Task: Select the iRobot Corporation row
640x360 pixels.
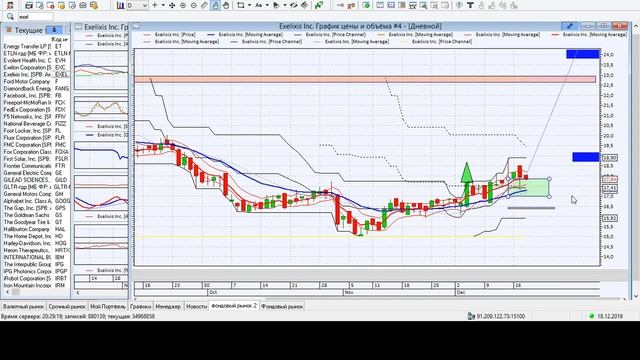Action: click(x=36, y=278)
